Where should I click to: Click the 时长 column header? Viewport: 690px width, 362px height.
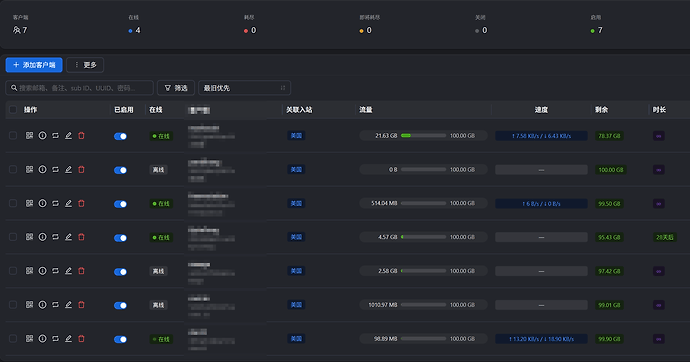[659, 110]
